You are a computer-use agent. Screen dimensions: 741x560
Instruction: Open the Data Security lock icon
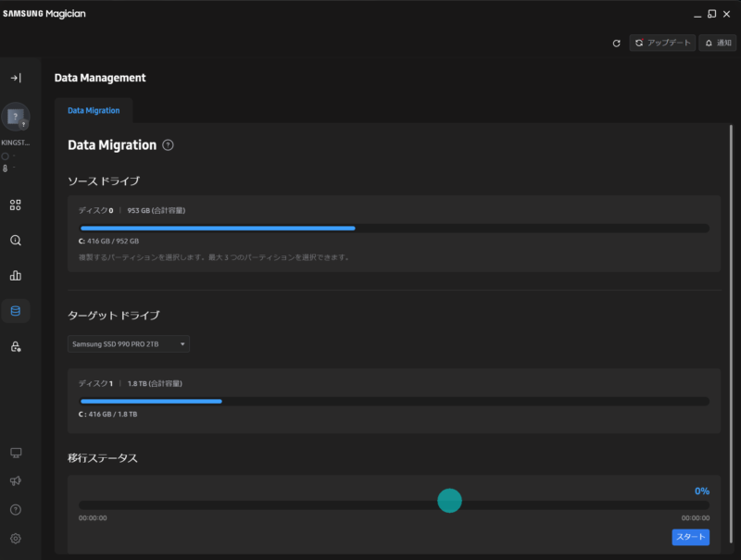(x=16, y=346)
